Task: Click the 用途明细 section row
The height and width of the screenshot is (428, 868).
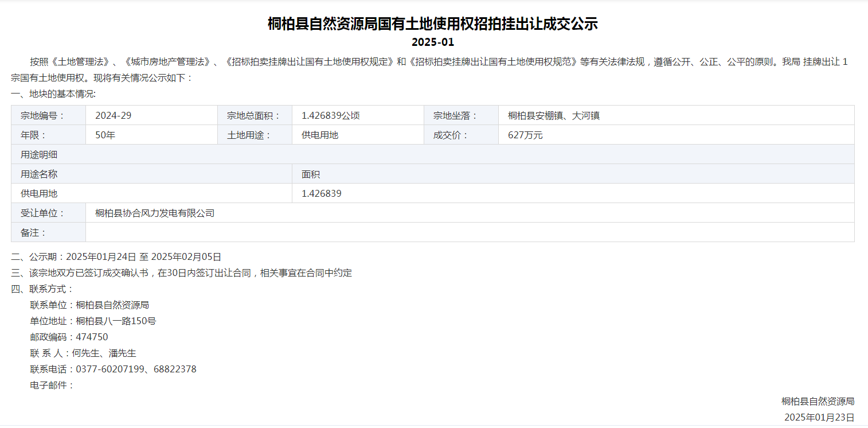Action: point(32,154)
